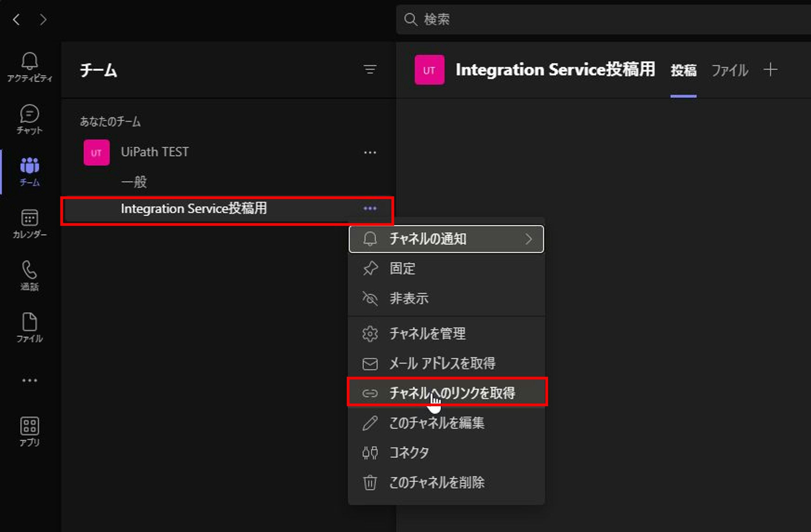Image resolution: width=811 pixels, height=532 pixels.
Task: Open the Activity (アクティビティ) sidebar icon
Action: pos(30,67)
